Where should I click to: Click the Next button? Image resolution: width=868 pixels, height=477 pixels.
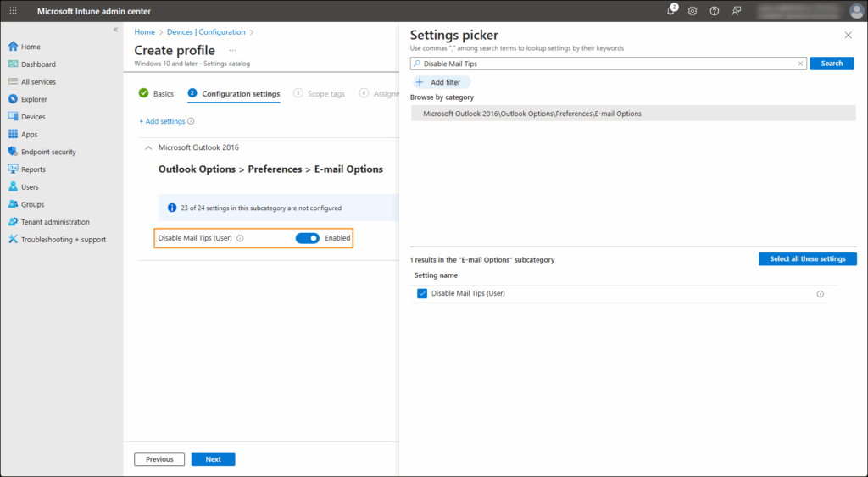[213, 459]
